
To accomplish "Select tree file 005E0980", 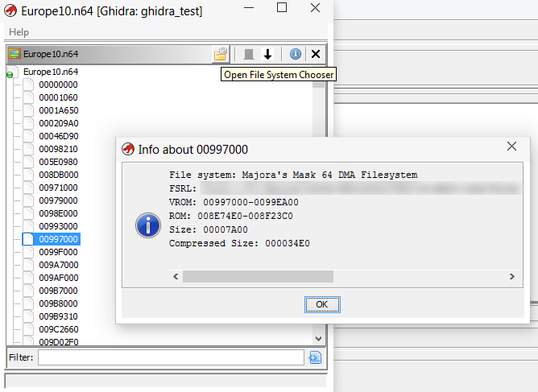I will (x=58, y=162).
